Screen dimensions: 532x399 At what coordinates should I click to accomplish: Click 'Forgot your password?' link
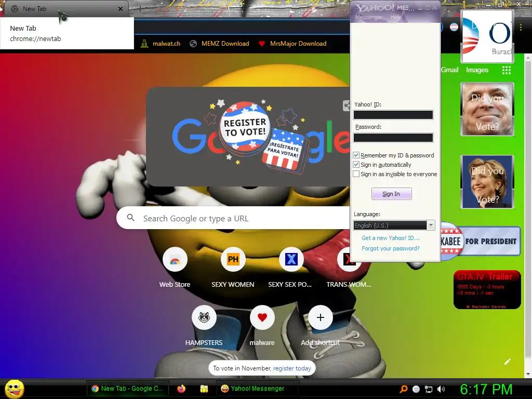pyautogui.click(x=391, y=248)
